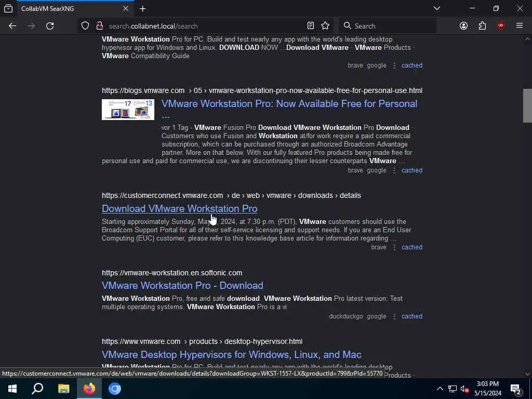This screenshot has height=399, width=532.
Task: Click the scrollbar down arrow
Action: [x=527, y=374]
